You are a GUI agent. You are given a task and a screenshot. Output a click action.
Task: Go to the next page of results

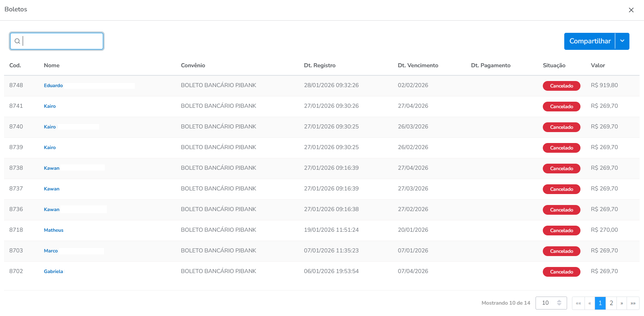pos(622,303)
